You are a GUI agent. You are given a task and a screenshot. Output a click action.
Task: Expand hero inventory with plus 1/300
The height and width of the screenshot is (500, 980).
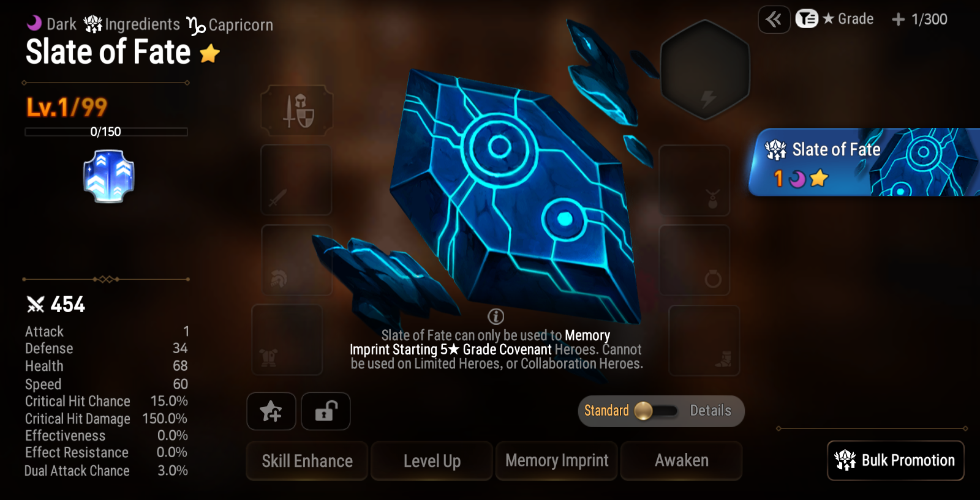pyautogui.click(x=919, y=20)
